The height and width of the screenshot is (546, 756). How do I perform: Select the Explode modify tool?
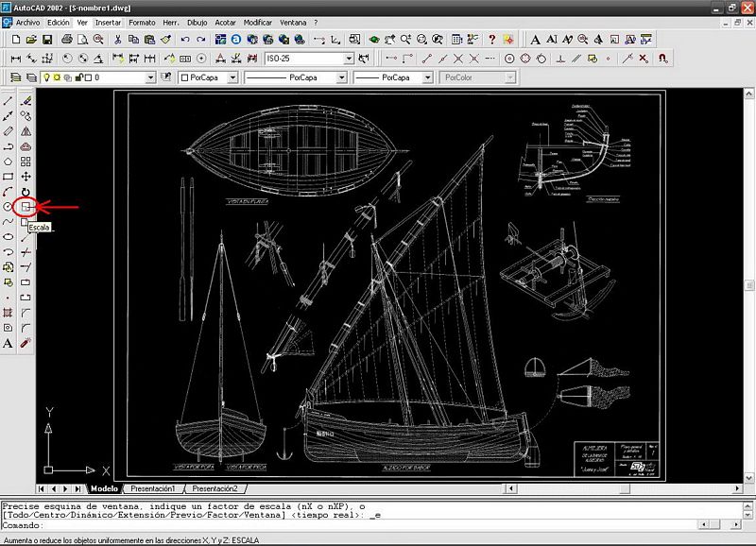pyautogui.click(x=26, y=343)
